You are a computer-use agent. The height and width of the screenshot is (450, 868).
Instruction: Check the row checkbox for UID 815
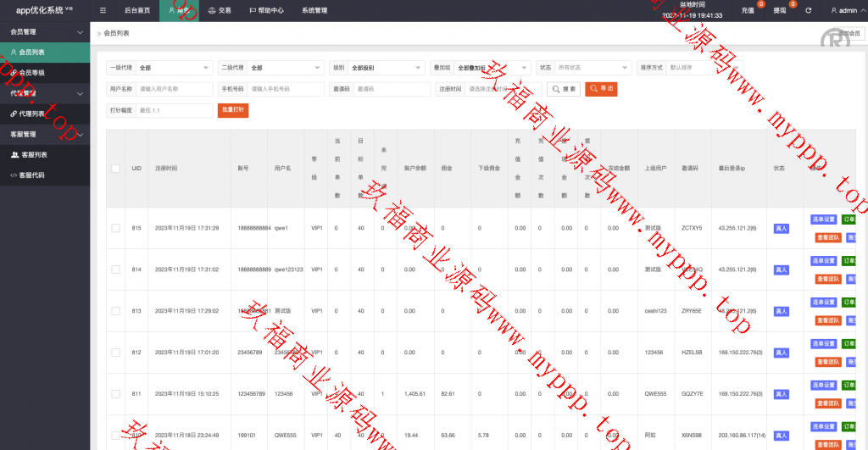tap(115, 228)
